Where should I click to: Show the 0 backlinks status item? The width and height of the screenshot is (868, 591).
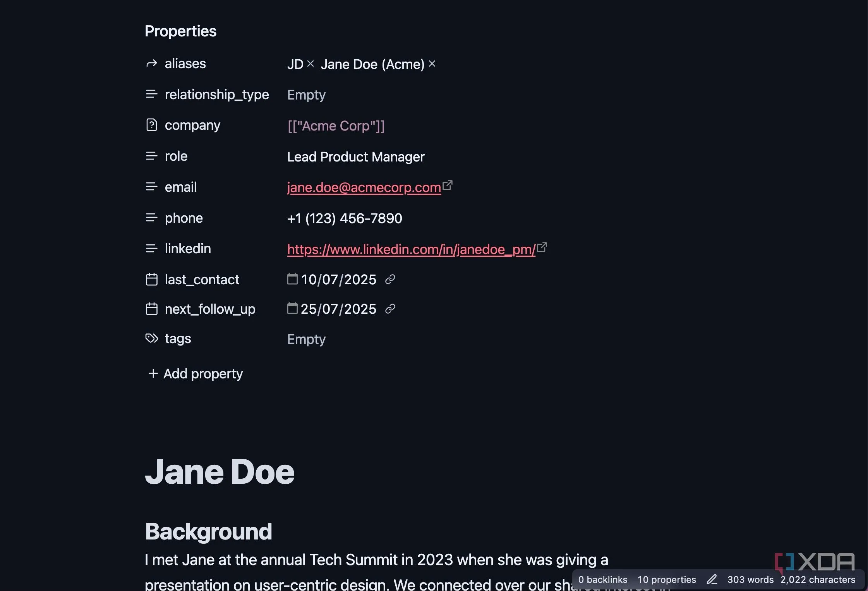602,579
